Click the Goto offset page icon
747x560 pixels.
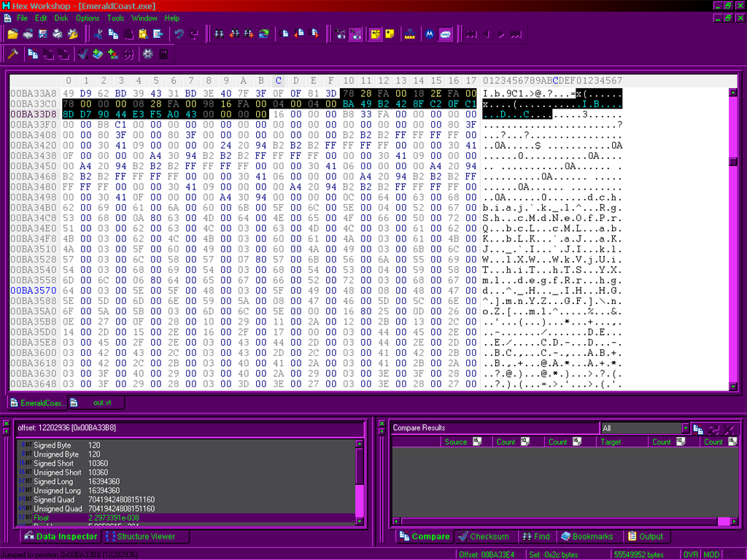point(285,34)
